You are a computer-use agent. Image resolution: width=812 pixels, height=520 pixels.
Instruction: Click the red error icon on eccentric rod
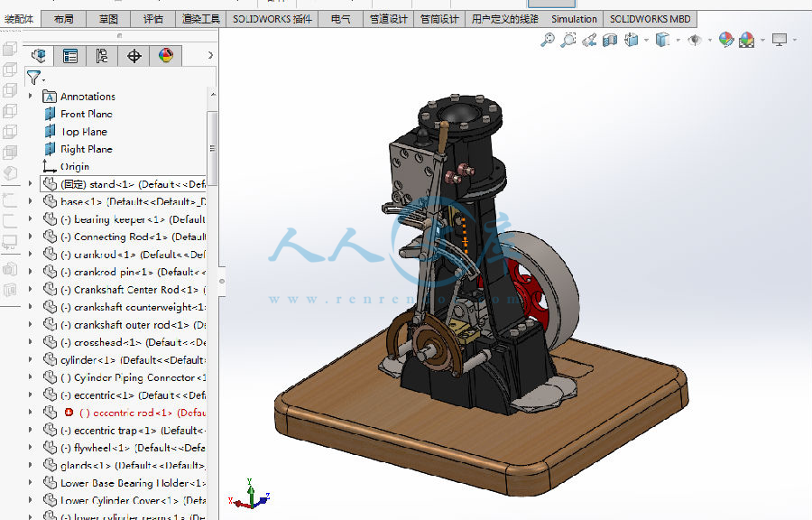(x=69, y=413)
